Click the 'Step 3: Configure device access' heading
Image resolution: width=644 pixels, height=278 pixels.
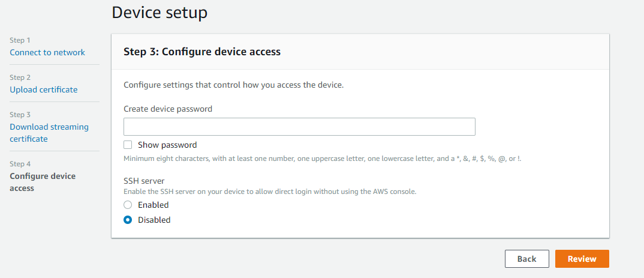pyautogui.click(x=202, y=52)
